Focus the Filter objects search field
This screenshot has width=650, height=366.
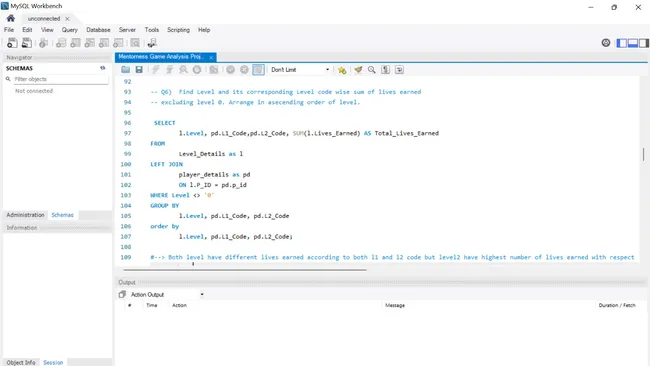(61, 79)
